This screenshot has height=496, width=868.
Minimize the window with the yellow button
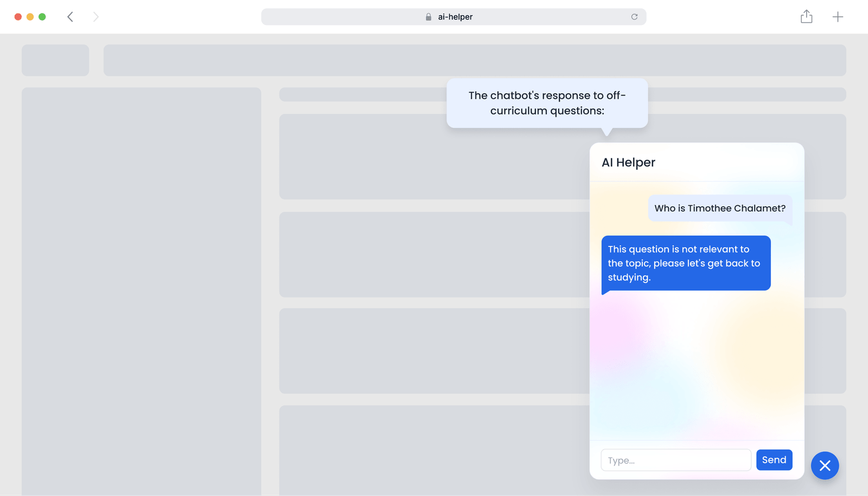click(30, 17)
